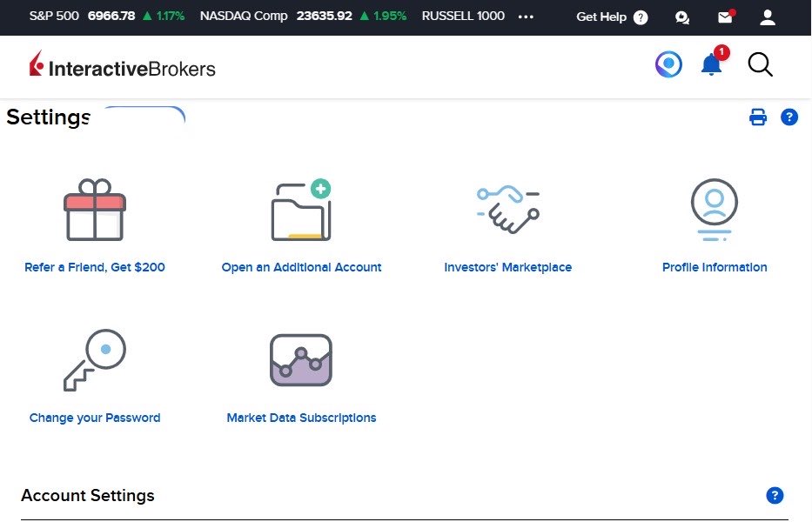Open the Refer a Friend gift icon
The height and width of the screenshot is (522, 812).
tap(95, 210)
